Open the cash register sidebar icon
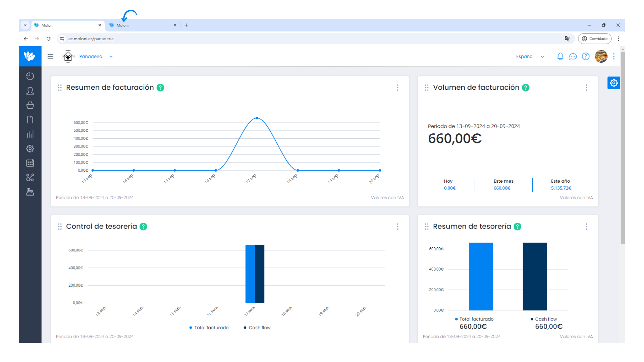Screen dimensions: 644x362 [30, 192]
